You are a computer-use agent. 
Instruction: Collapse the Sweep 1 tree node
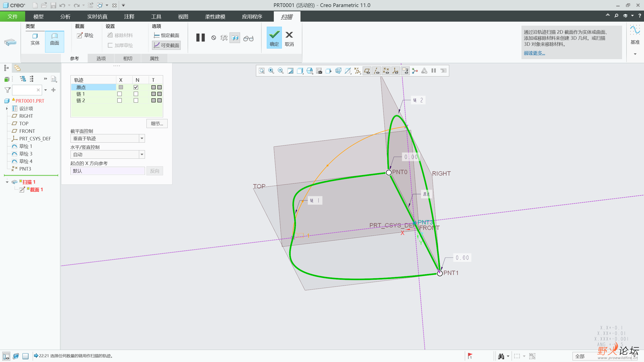pos(7,182)
